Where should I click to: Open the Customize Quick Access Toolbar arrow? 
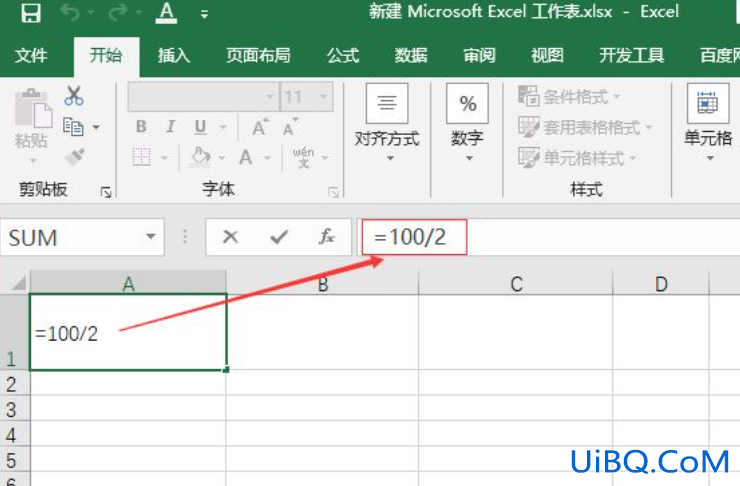click(x=204, y=15)
